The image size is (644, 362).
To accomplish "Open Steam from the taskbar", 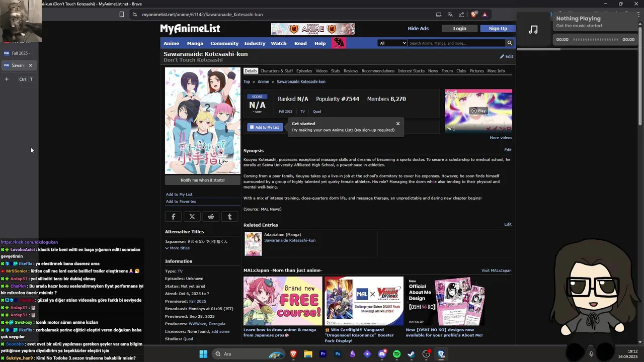I will coord(411,354).
